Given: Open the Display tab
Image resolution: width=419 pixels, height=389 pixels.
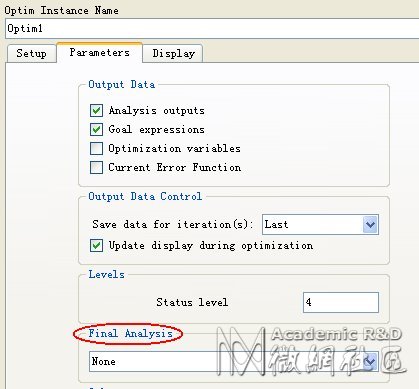Looking at the screenshot, I should pyautogui.click(x=173, y=53).
